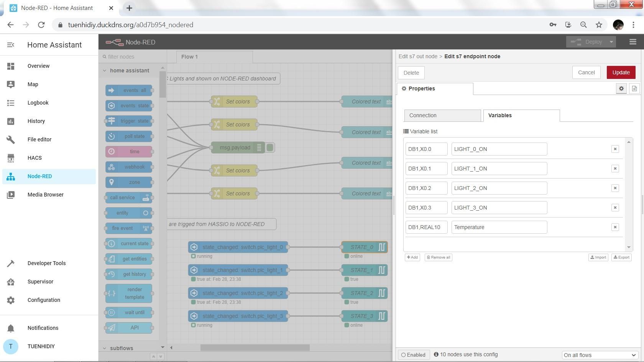This screenshot has width=644, height=362.
Task: Open the Node-RED main menu
Action: [x=632, y=42]
